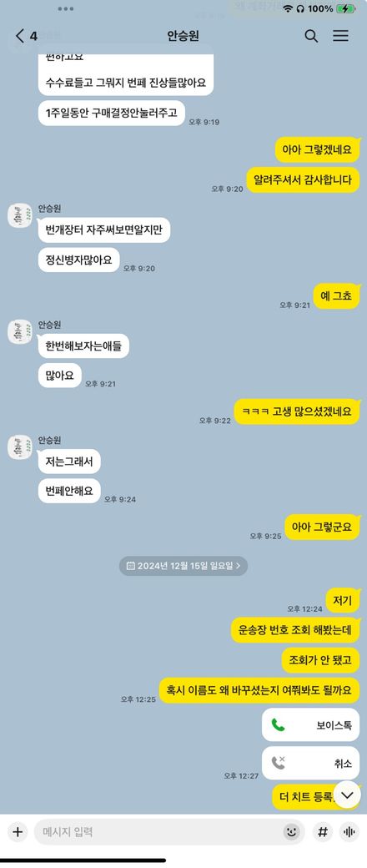
Task: Tap the 보이스톡 voice call bubble
Action: 310,725
